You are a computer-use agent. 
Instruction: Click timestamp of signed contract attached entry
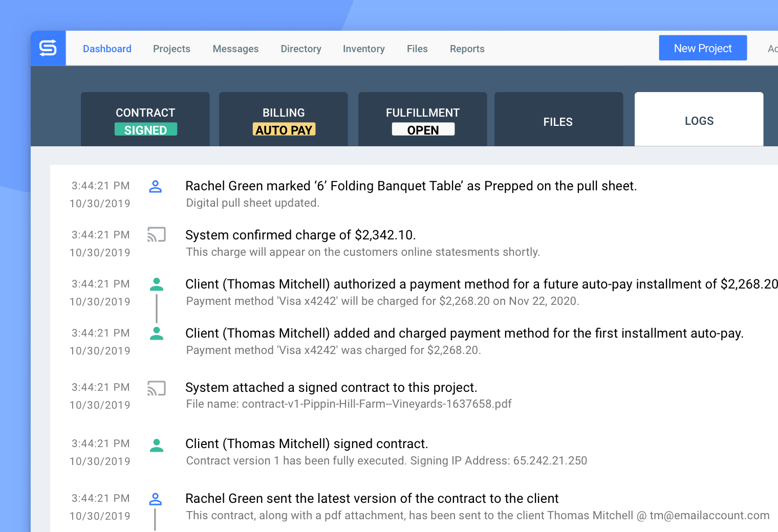pos(100,396)
